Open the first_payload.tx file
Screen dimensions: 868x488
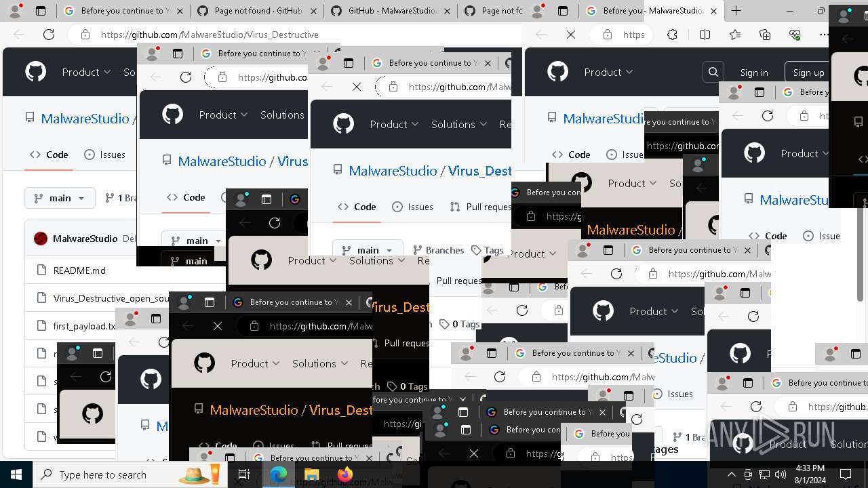[x=85, y=326]
